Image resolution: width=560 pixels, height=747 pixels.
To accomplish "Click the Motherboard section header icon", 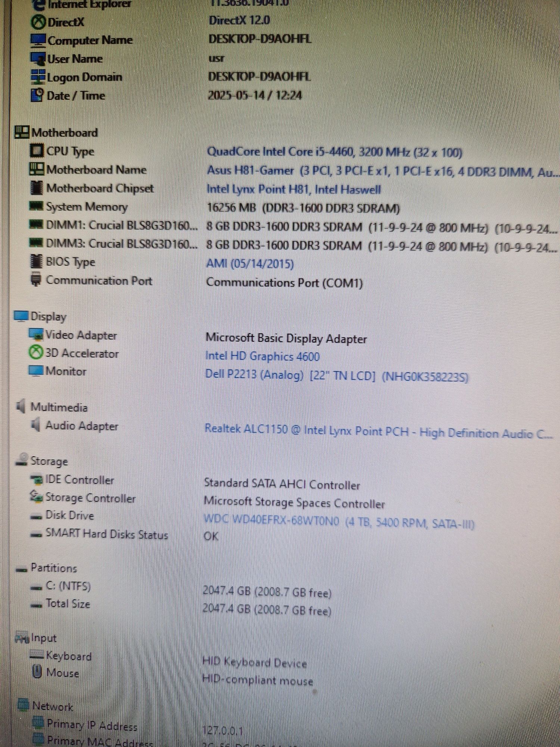I will (22, 132).
